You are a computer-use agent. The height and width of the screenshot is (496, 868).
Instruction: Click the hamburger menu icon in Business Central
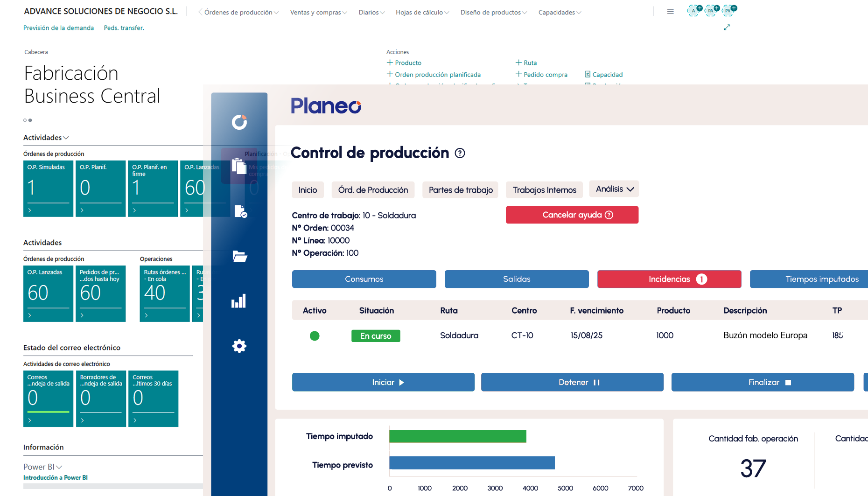click(670, 12)
